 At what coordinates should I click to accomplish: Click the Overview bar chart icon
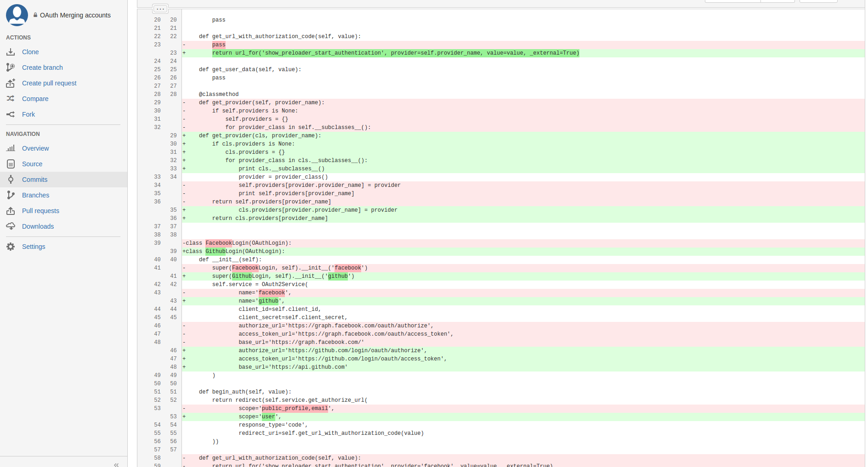pyautogui.click(x=11, y=148)
